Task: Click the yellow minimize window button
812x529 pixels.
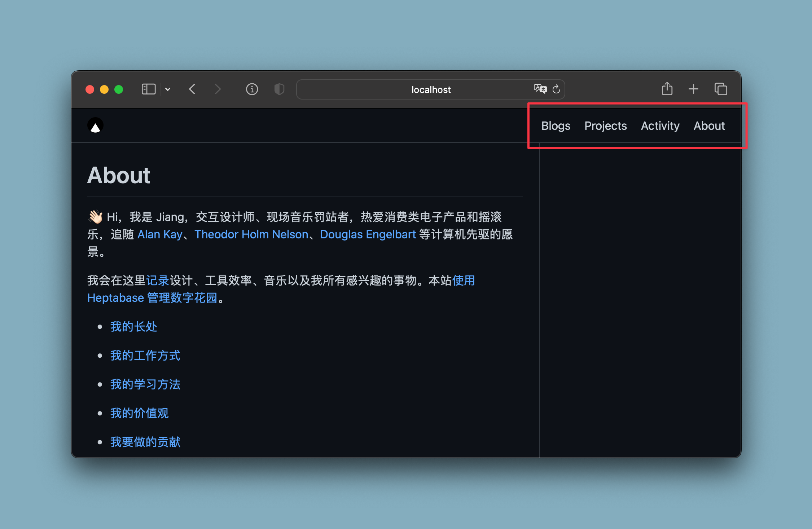Action: click(x=104, y=89)
